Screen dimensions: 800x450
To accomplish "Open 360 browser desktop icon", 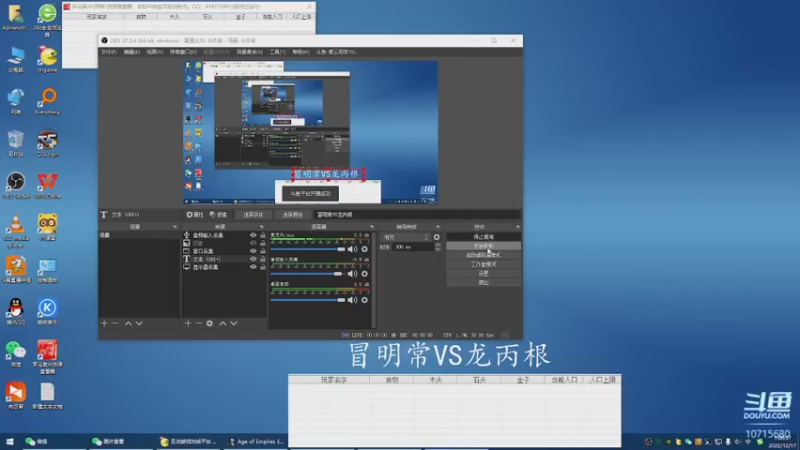I will [x=47, y=20].
